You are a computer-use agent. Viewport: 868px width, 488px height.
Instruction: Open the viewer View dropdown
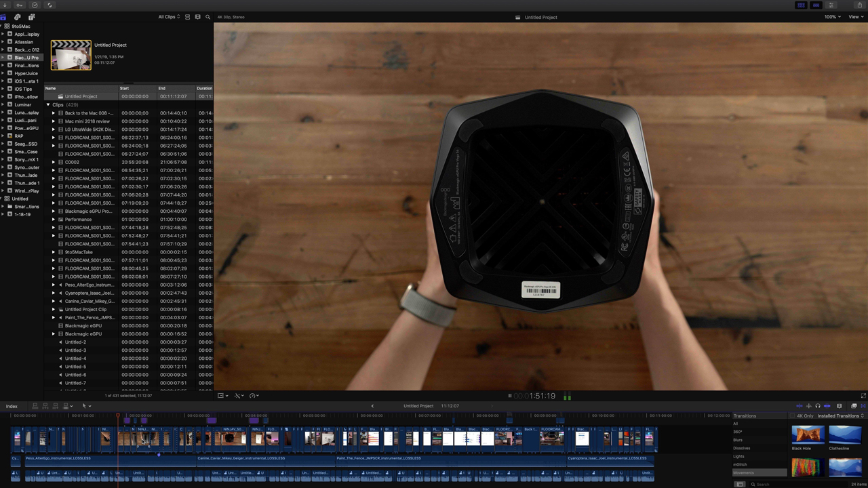[856, 17]
